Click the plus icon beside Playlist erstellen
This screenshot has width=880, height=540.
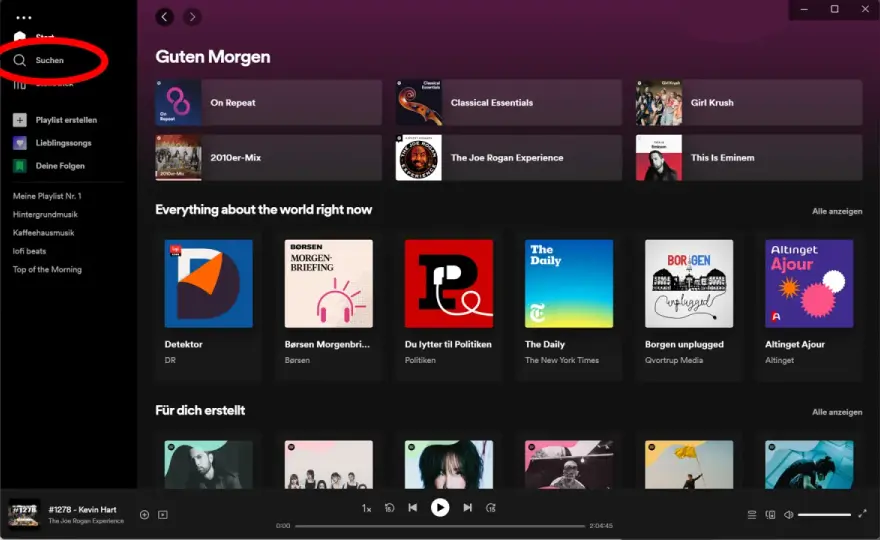tap(20, 120)
